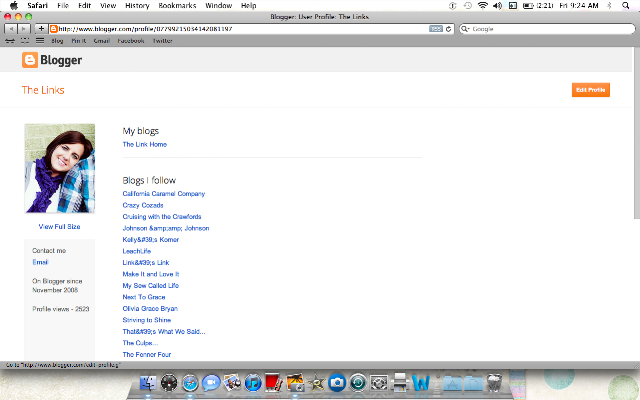640x400 pixels.
Task: Open Photo Booth in the Dock
Action: [x=274, y=383]
